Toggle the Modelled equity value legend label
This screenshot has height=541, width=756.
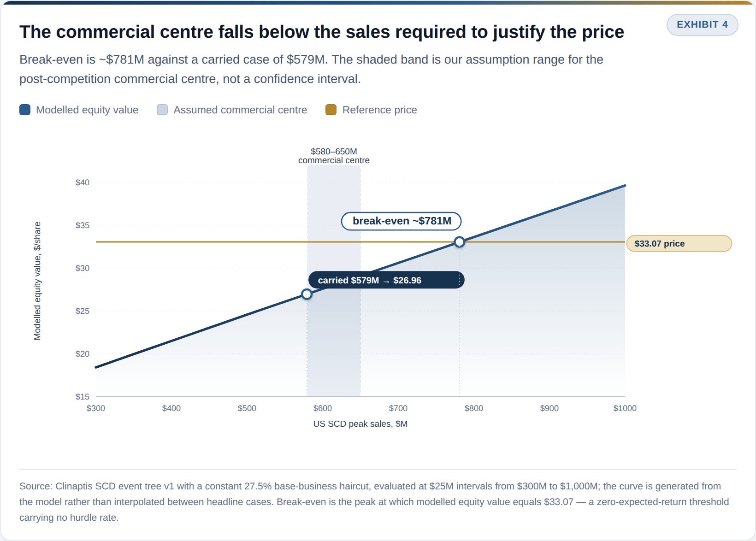87,110
